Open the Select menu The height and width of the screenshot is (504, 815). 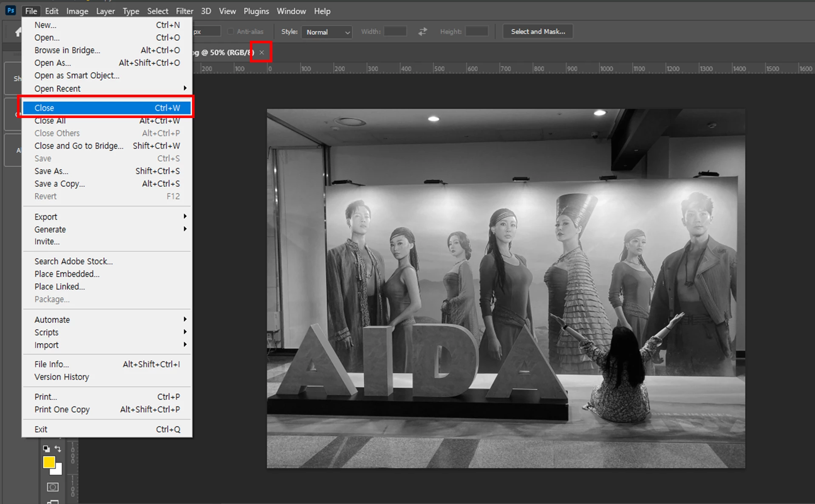[x=158, y=11]
